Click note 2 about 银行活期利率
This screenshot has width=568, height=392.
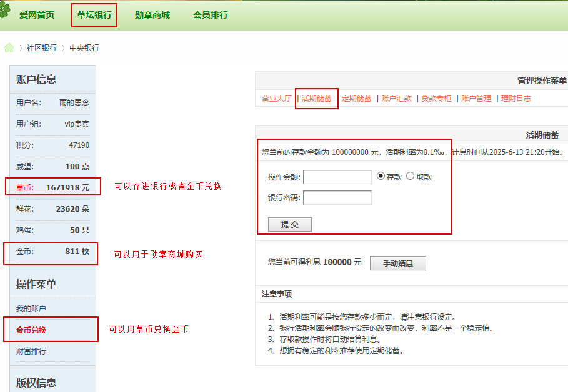381,328
